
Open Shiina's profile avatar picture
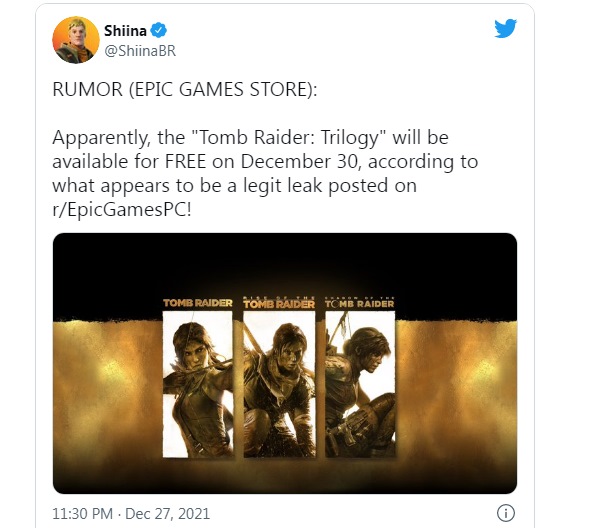point(76,40)
